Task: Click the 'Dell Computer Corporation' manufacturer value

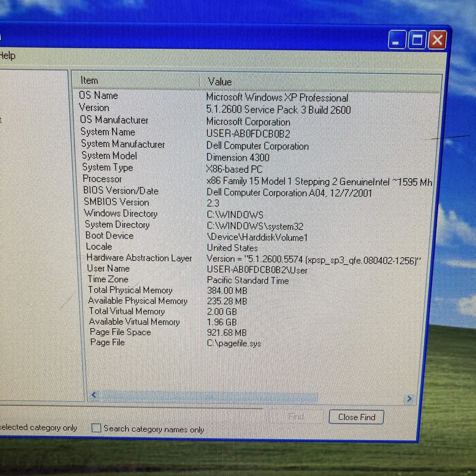Action: (x=257, y=146)
